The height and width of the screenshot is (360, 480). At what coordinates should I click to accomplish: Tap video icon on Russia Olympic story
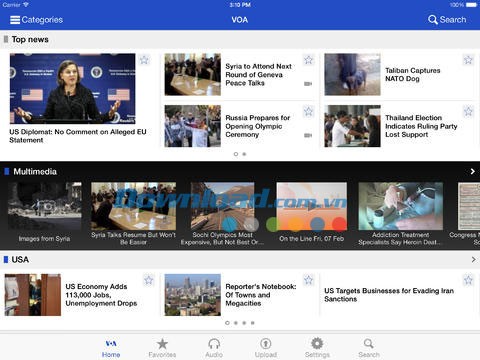pos(308,135)
